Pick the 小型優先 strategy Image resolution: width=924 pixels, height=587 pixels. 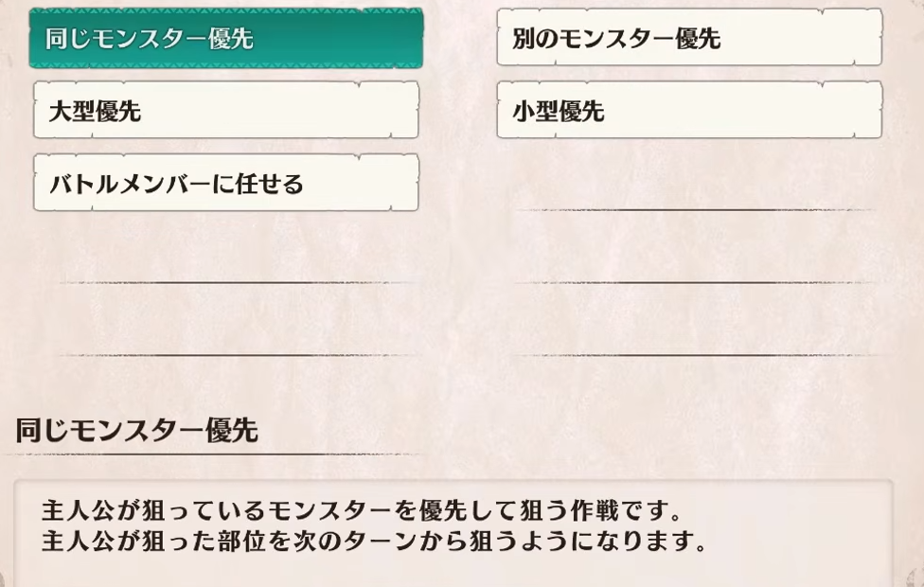point(689,111)
